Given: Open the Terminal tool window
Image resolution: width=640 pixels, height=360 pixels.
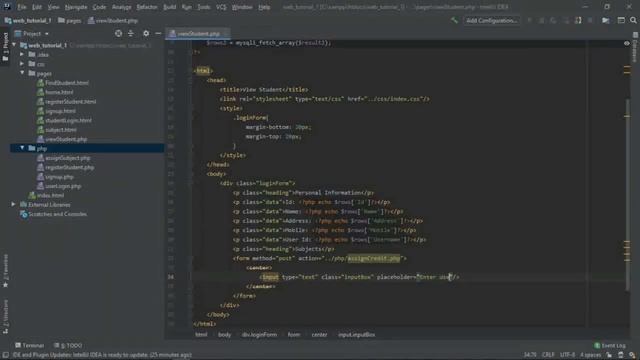Looking at the screenshot, I should click(x=29, y=345).
